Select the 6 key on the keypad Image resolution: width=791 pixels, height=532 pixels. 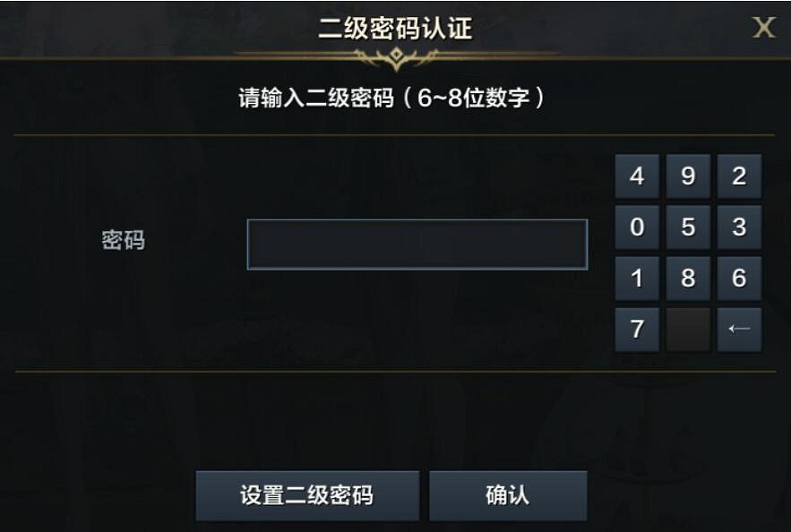point(739,279)
